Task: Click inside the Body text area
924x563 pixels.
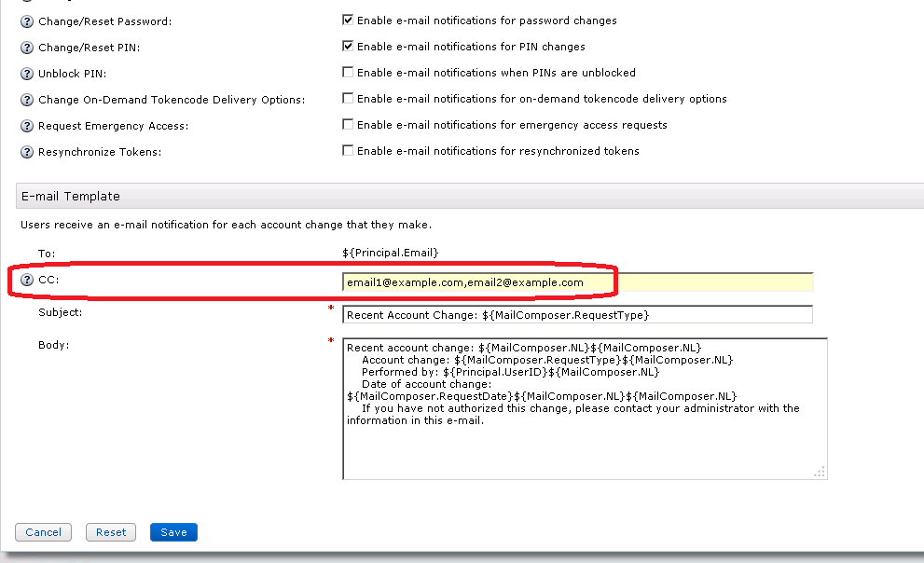Action: click(585, 410)
